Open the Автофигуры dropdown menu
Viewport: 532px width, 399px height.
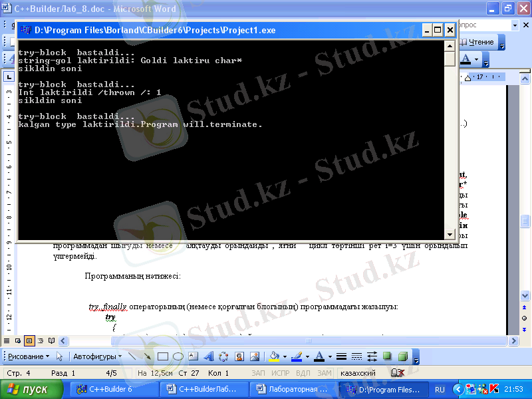point(98,356)
